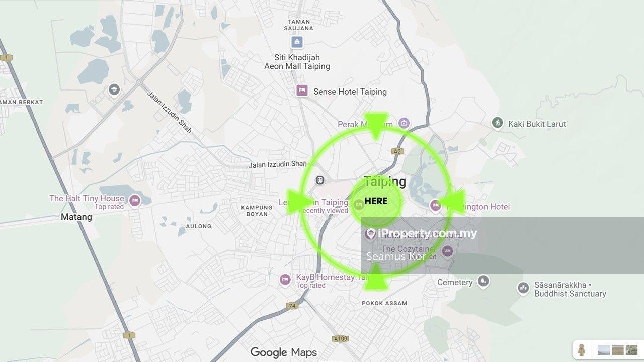The width and height of the screenshot is (644, 362).
Task: Open Street View pegman icon
Action: [582, 350]
